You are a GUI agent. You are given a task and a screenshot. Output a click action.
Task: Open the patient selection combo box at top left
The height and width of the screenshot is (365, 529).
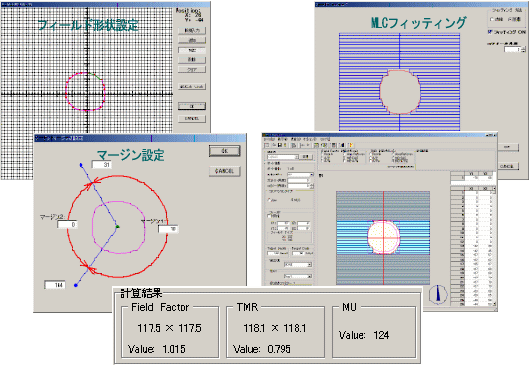point(283,157)
